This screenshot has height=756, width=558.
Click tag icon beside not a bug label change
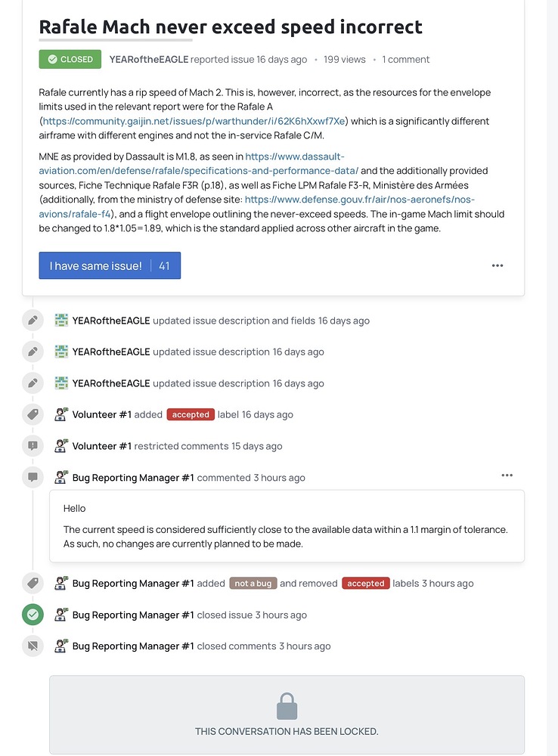[x=33, y=584]
